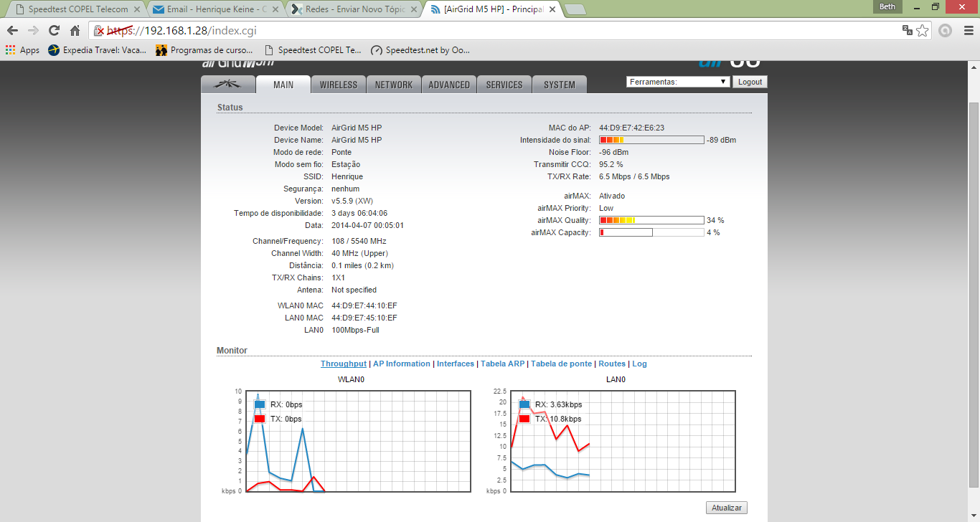Reload the page with the refresh icon
Image resolution: width=980 pixels, height=522 pixels.
pos(54,31)
